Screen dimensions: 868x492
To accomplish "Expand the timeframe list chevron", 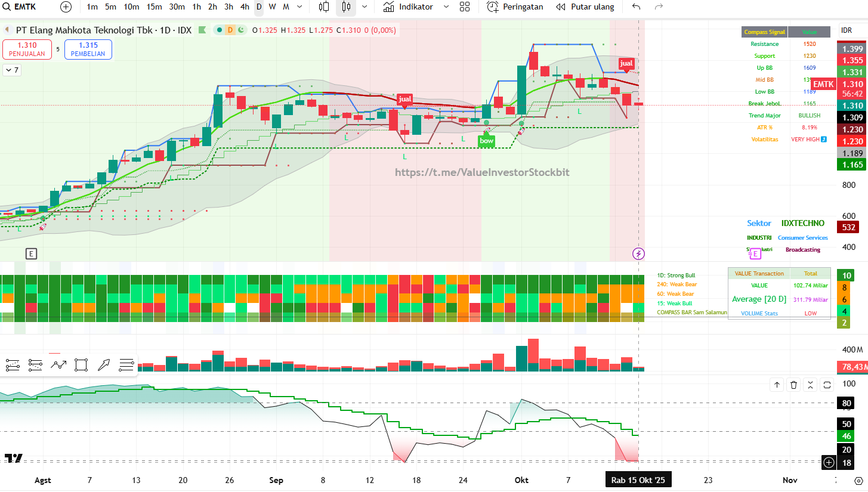I will coord(299,7).
